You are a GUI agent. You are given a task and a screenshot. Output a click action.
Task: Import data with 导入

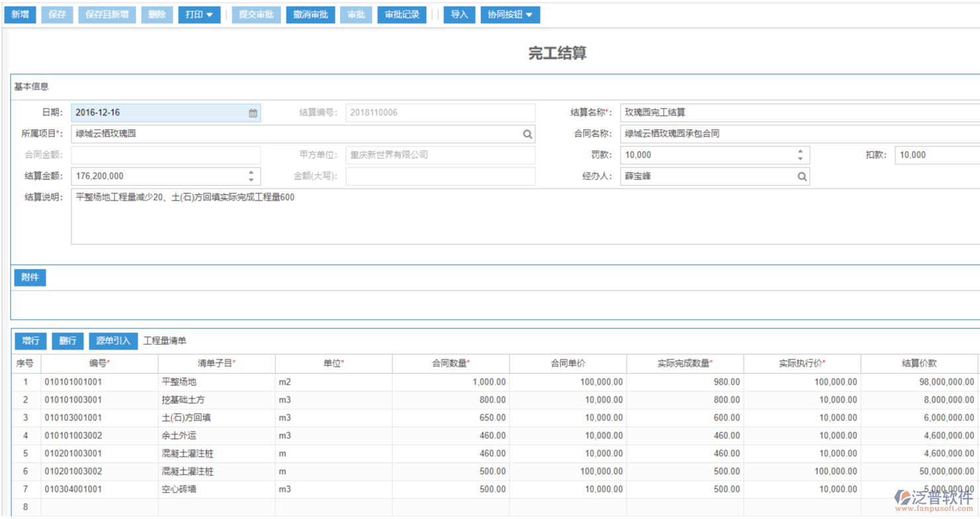459,15
